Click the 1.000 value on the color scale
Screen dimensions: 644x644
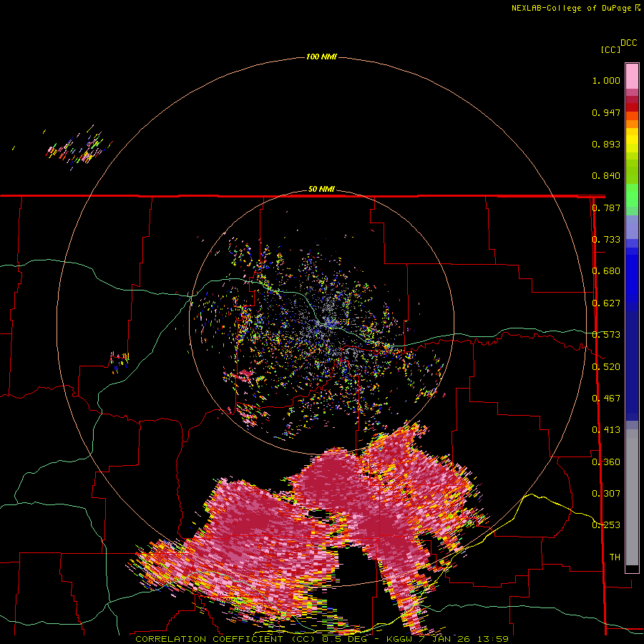pos(606,81)
